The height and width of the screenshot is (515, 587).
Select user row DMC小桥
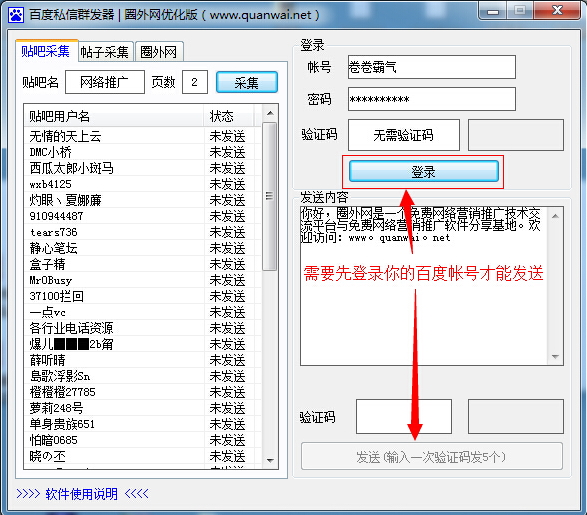pyautogui.click(x=142, y=152)
